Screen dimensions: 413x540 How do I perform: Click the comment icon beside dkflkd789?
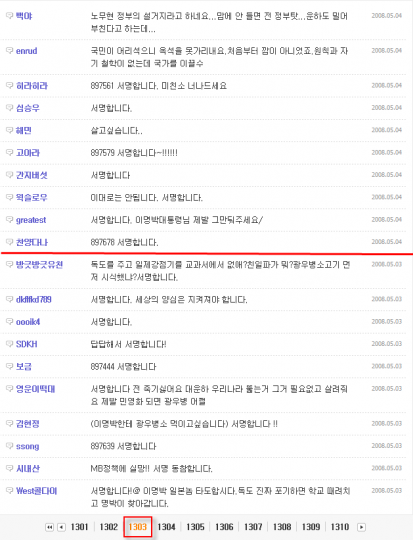[10, 299]
